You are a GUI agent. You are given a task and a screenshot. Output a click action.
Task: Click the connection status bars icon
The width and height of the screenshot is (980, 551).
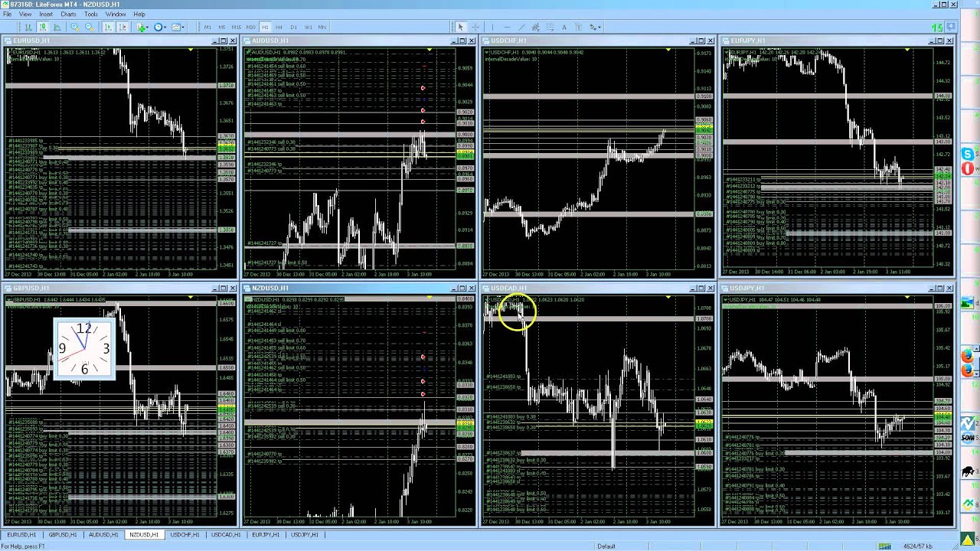pos(884,546)
